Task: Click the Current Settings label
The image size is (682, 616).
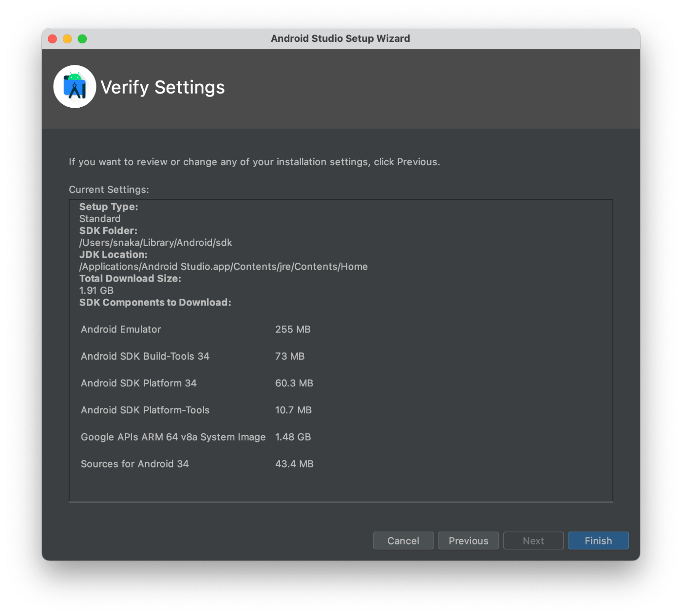Action: (x=109, y=190)
